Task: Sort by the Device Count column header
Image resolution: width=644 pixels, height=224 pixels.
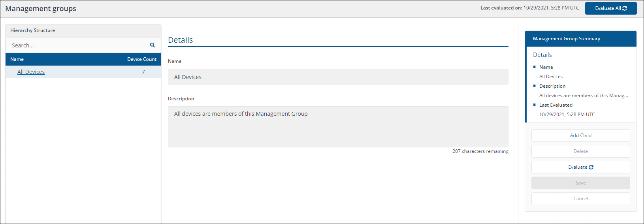Action: click(141, 59)
